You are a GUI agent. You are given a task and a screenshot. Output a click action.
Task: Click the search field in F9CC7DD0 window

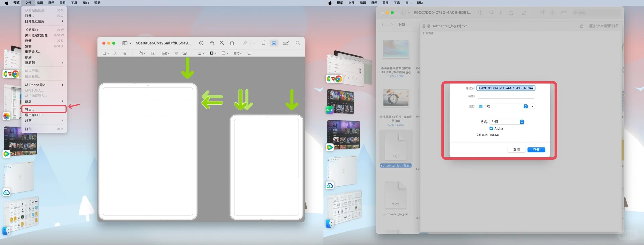[x=596, y=13]
